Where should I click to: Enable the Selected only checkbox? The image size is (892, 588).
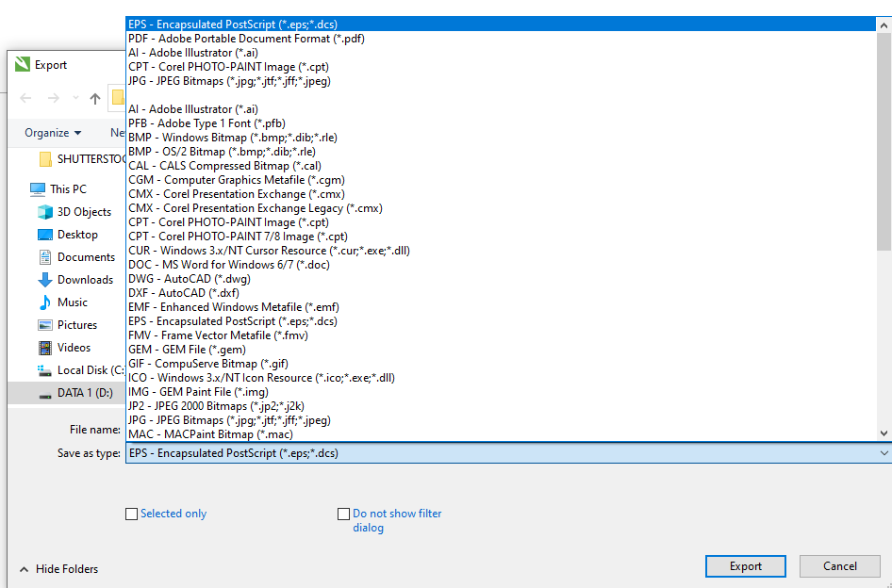pyautogui.click(x=132, y=514)
